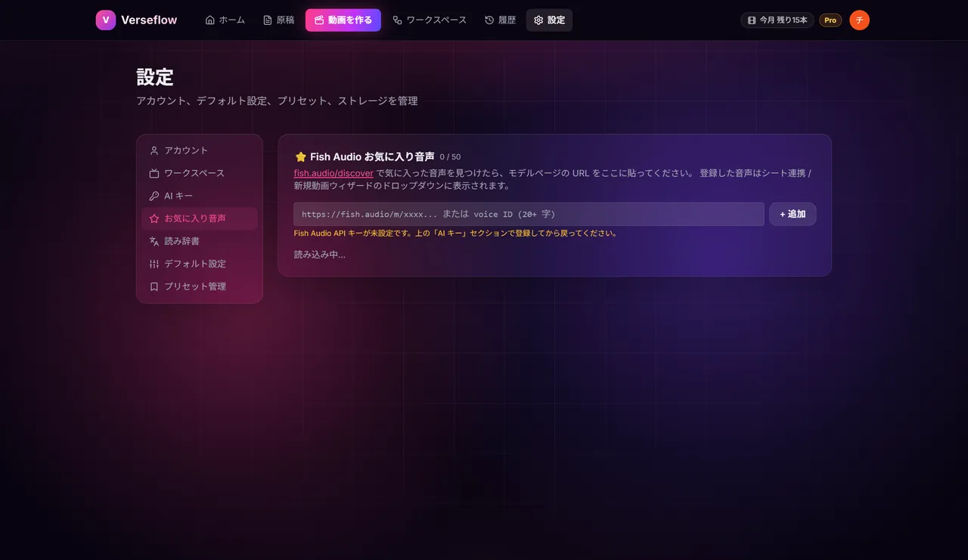Viewport: 968px width, 560px height.
Task: Click the 設定 page heading
Action: coord(155,77)
